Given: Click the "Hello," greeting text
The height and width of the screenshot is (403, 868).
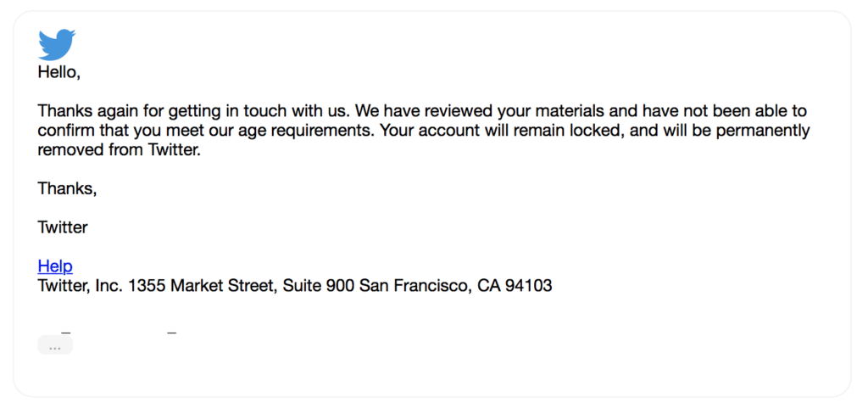Looking at the screenshot, I should point(58,72).
